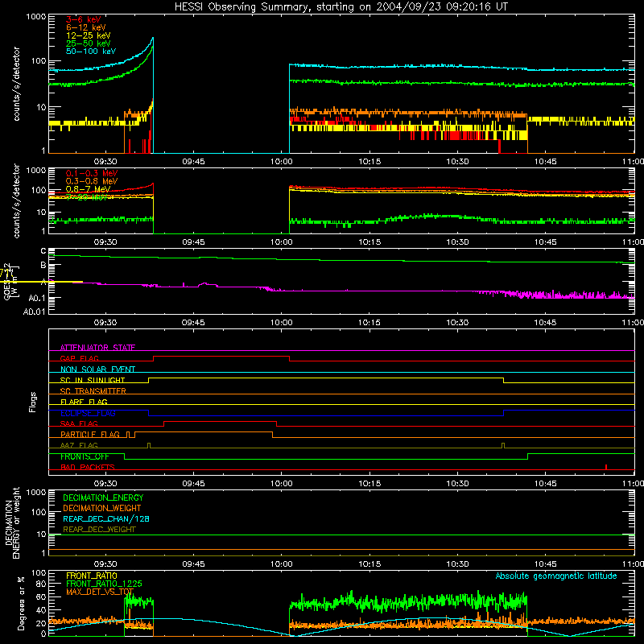Click the ECLIPSE_FLAG label
Image resolution: width=644 pixels, height=644 pixels.
click(88, 413)
